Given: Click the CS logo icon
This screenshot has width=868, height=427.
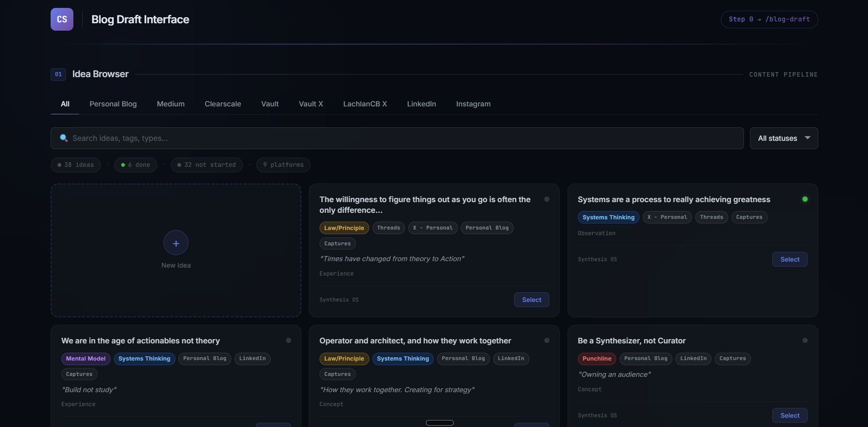Looking at the screenshot, I should tap(62, 19).
